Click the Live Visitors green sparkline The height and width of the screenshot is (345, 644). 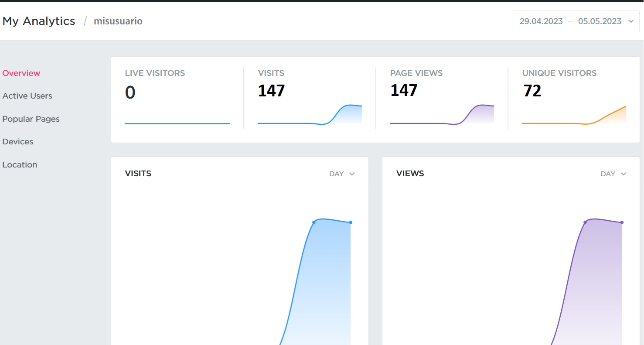coord(177,123)
